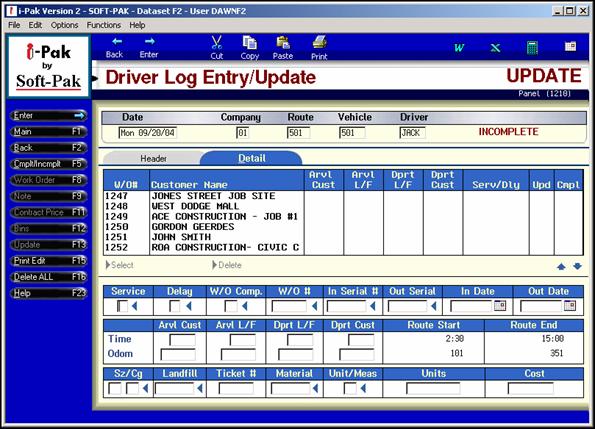Open the Landfill lookup arrow
595x429 pixels.
200,388
